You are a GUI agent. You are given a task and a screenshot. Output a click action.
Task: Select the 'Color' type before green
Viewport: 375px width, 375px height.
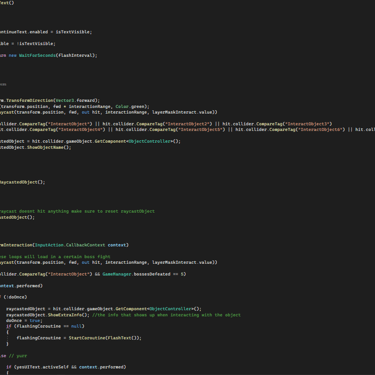pyautogui.click(x=122, y=106)
